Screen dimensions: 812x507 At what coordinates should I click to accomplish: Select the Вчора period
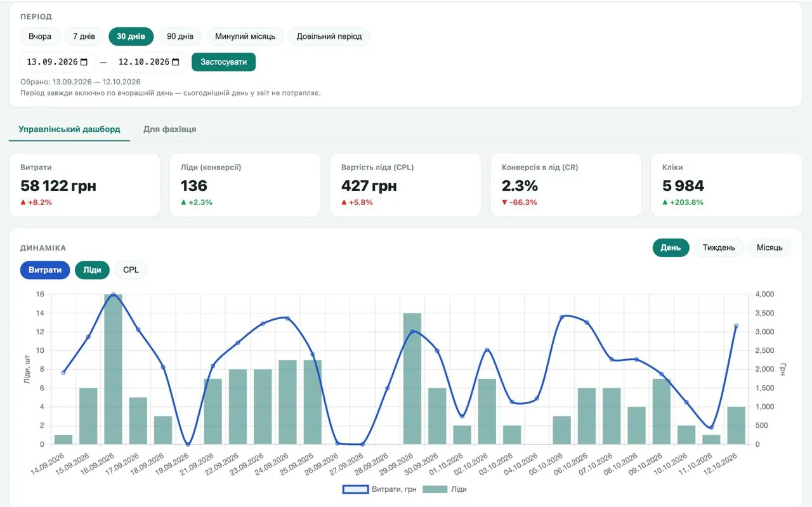pyautogui.click(x=40, y=36)
